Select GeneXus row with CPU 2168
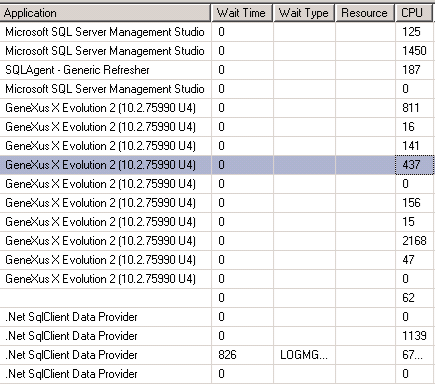 217,241
